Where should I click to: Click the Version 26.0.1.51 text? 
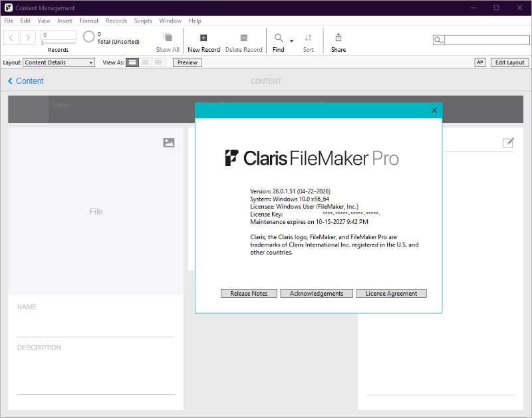290,191
